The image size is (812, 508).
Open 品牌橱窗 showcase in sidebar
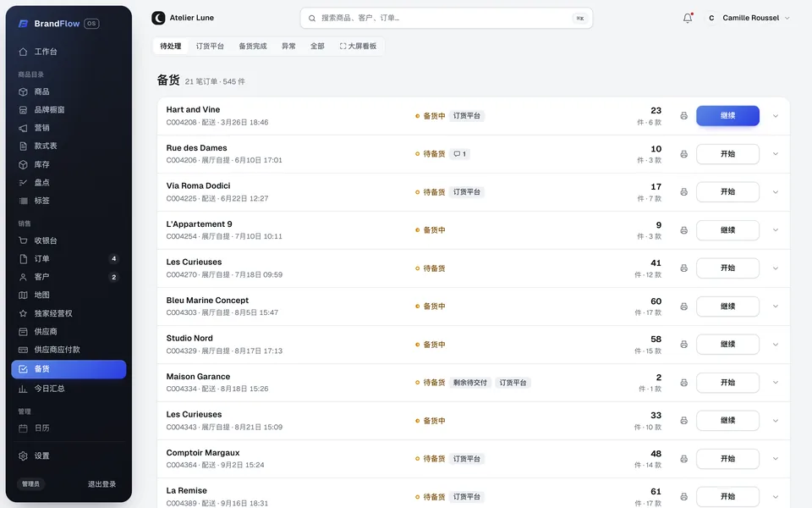pyautogui.click(x=69, y=110)
